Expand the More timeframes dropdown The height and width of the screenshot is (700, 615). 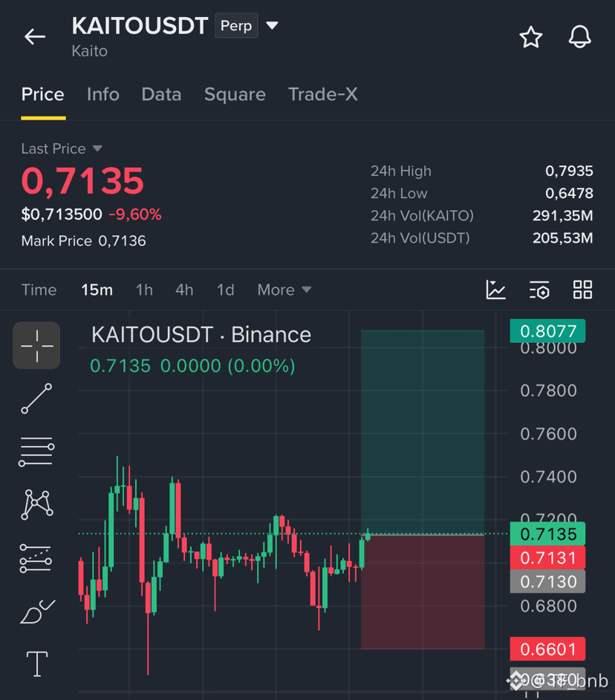(x=284, y=290)
